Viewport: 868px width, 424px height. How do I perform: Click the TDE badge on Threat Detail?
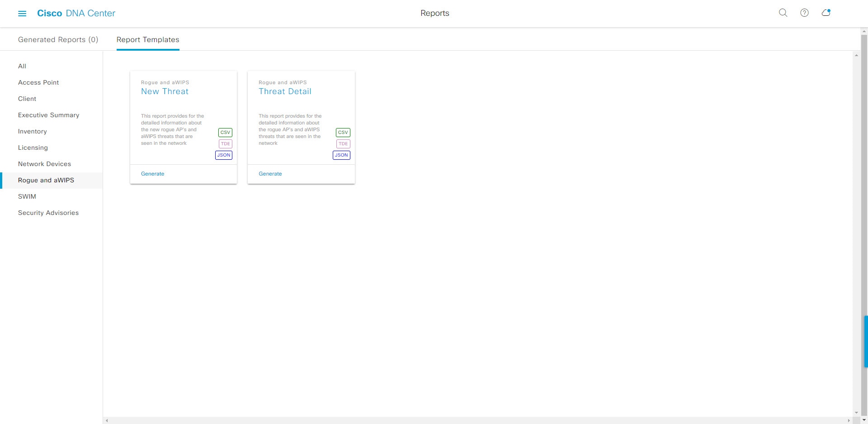tap(343, 144)
